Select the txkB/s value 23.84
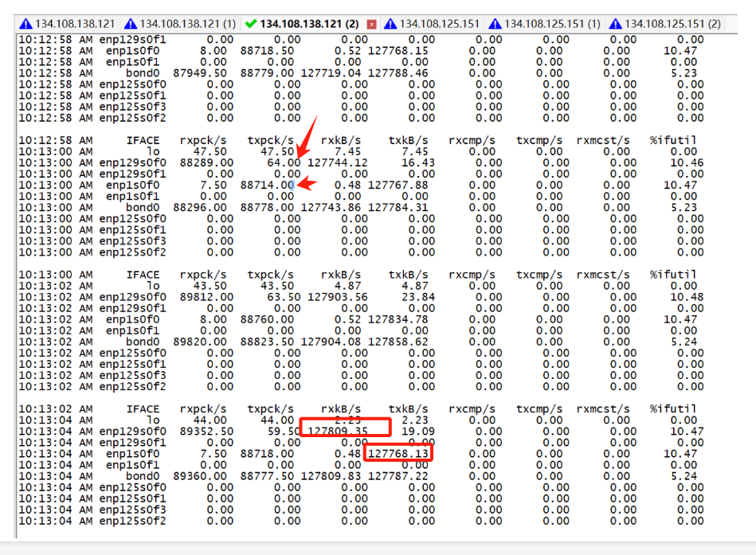This screenshot has height=555, width=756. pos(418,297)
